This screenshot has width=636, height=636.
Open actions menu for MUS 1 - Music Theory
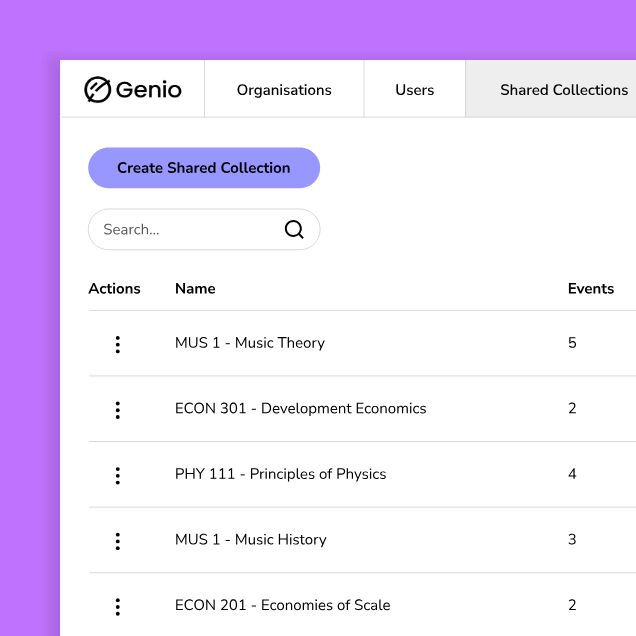pyautogui.click(x=117, y=344)
